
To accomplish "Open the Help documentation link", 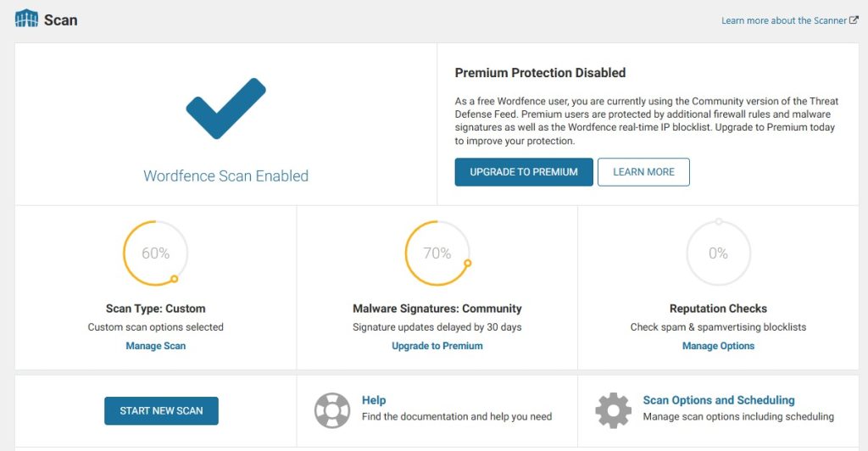I will 374,400.
